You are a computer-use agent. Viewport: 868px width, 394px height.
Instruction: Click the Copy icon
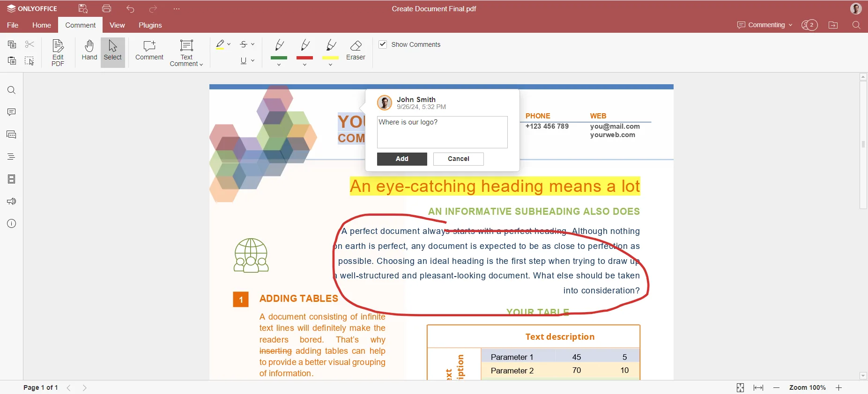pyautogui.click(x=12, y=44)
